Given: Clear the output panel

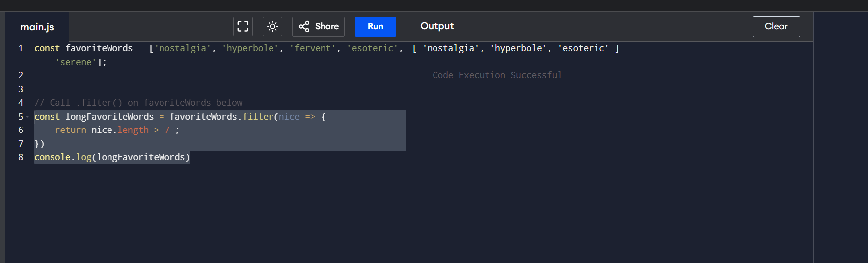Looking at the screenshot, I should 776,27.
